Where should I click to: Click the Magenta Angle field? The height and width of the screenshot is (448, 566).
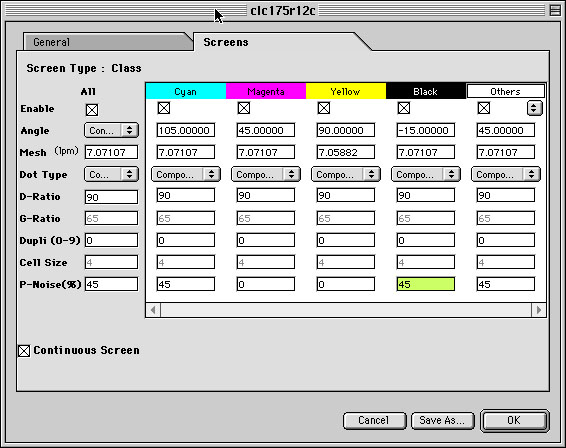pos(266,130)
